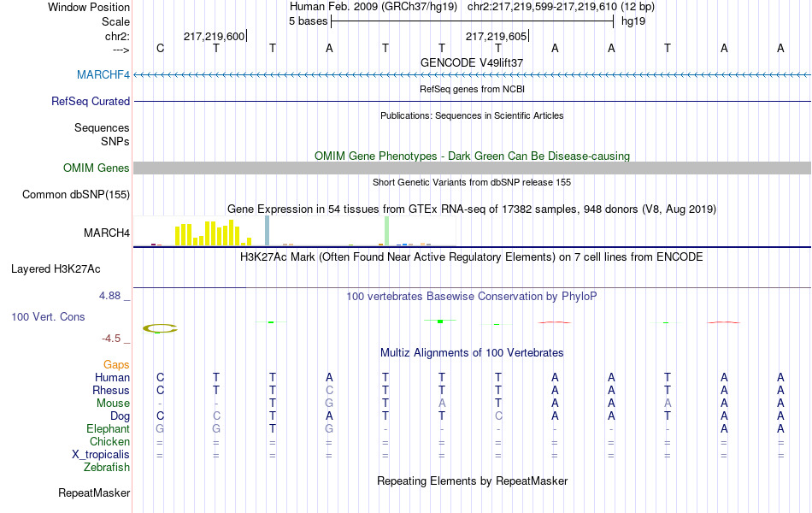The width and height of the screenshot is (812, 513).
Task: Click the olive loop-shaped PhyloP conservation mark
Action: point(160,328)
